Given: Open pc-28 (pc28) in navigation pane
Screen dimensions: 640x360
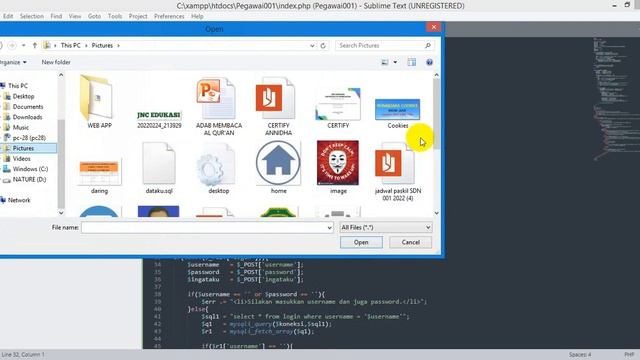Looking at the screenshot, I should click(x=29, y=138).
